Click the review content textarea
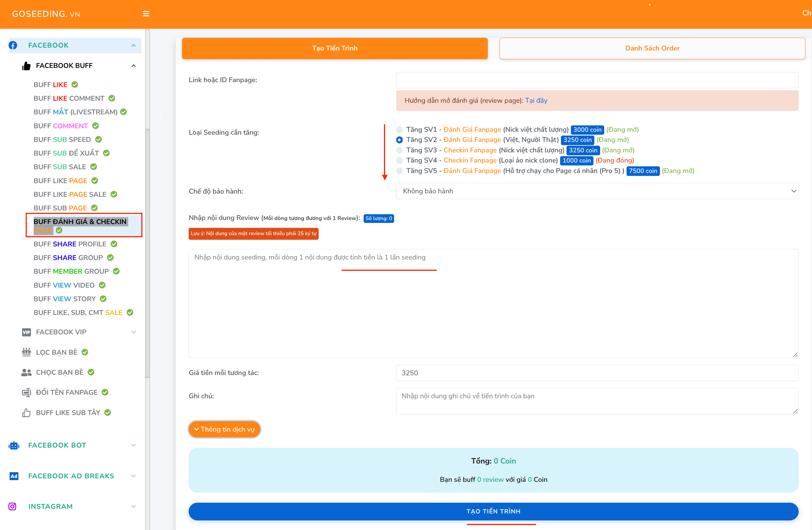Image resolution: width=812 pixels, height=530 pixels. tap(493, 303)
